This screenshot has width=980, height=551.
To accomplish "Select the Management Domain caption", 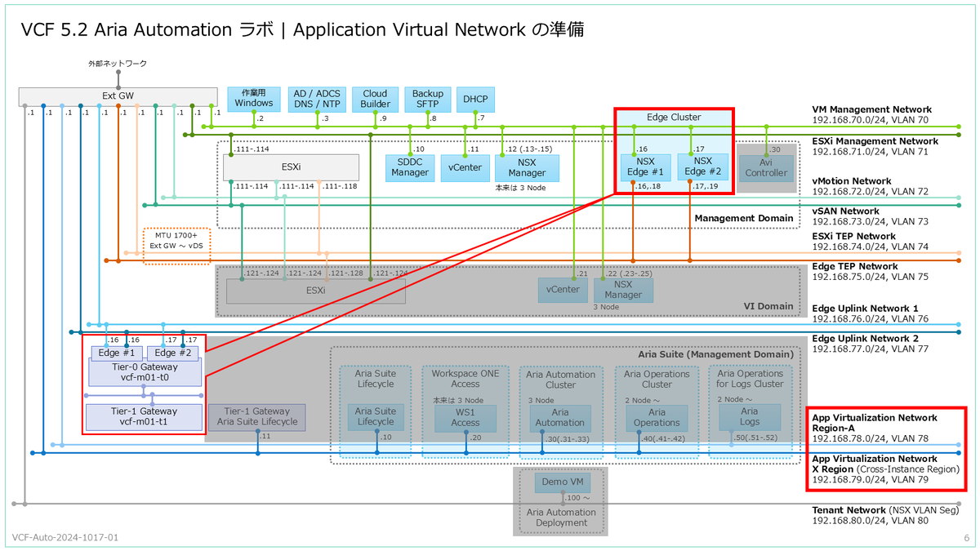I will tap(743, 218).
